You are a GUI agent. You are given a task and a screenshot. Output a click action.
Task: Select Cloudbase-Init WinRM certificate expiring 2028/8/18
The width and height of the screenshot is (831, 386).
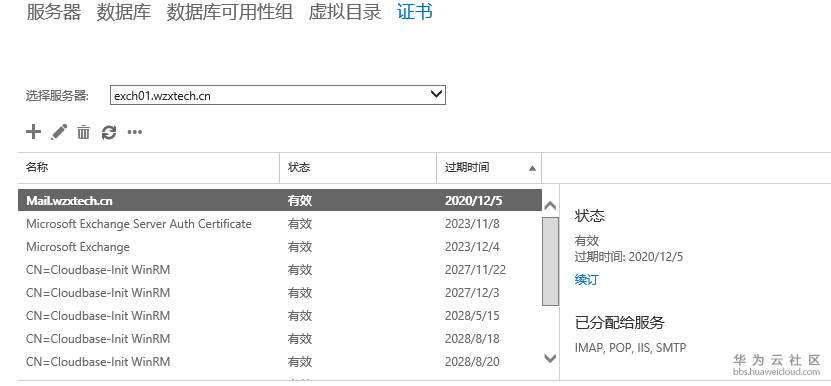pos(280,338)
